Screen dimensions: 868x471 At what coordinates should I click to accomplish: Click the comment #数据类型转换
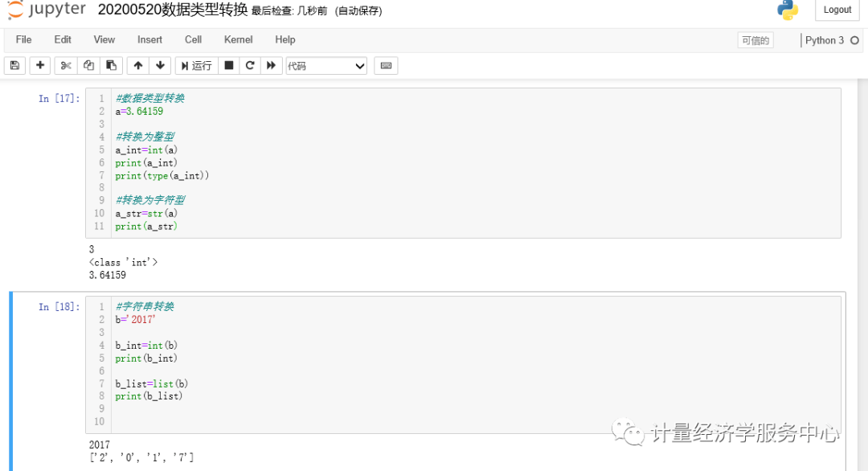pyautogui.click(x=149, y=98)
